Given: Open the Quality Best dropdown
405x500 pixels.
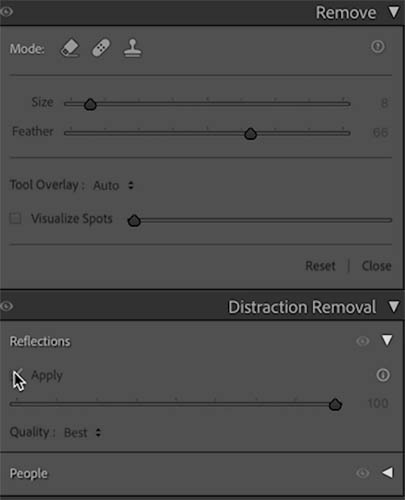Looking at the screenshot, I should click(82, 433).
